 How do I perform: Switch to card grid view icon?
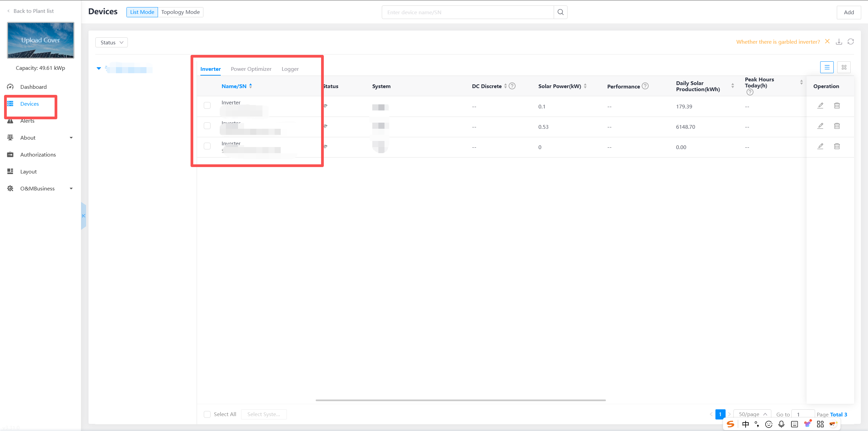coord(844,67)
